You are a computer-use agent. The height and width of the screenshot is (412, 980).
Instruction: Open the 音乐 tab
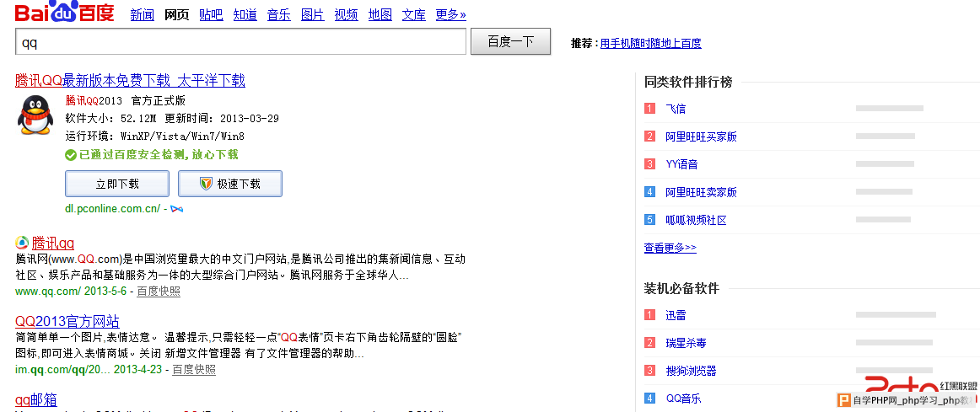279,15
